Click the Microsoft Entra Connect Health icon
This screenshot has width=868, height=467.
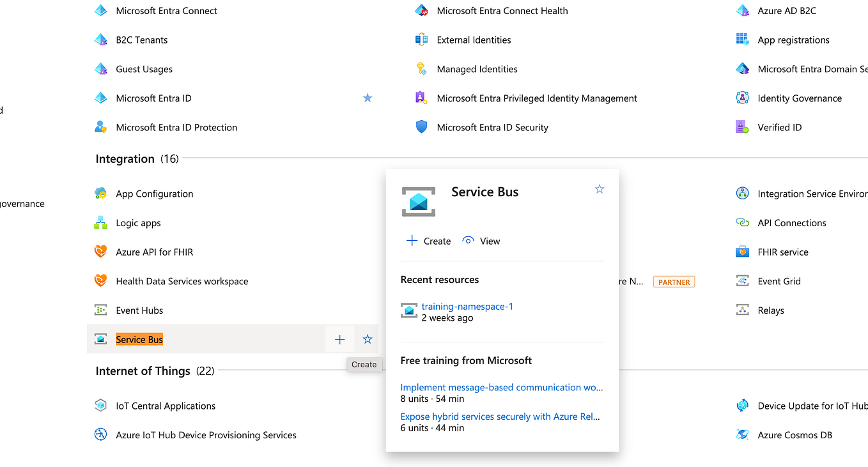422,10
